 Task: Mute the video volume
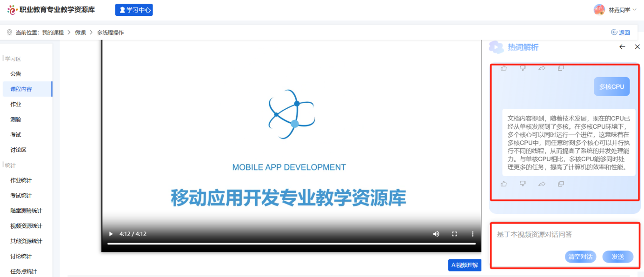[x=436, y=234]
